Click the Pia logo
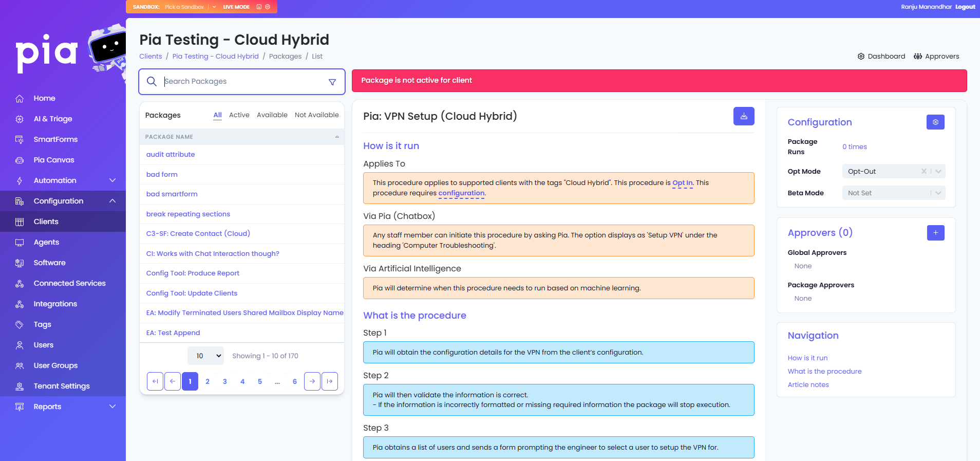 pos(47,52)
